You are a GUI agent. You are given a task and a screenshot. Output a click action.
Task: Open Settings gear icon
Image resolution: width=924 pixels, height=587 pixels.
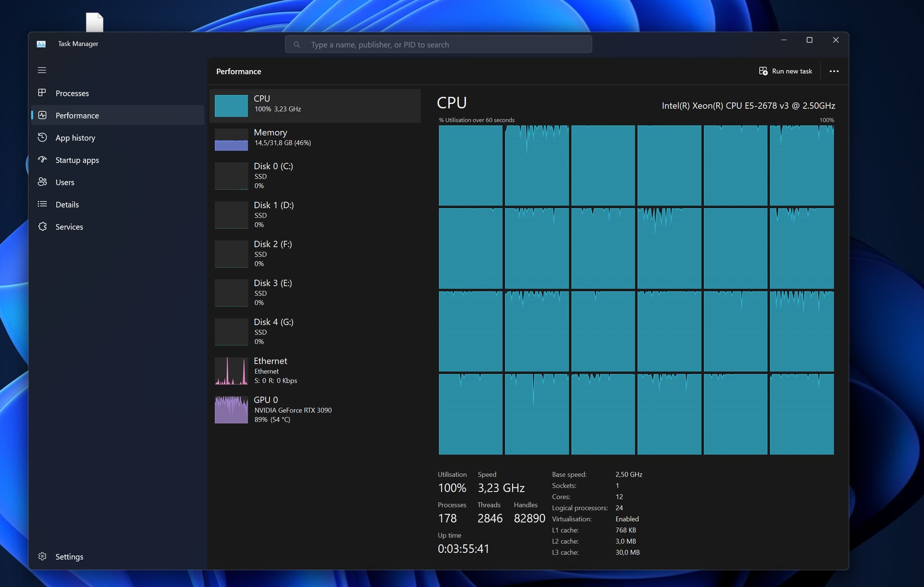(42, 556)
